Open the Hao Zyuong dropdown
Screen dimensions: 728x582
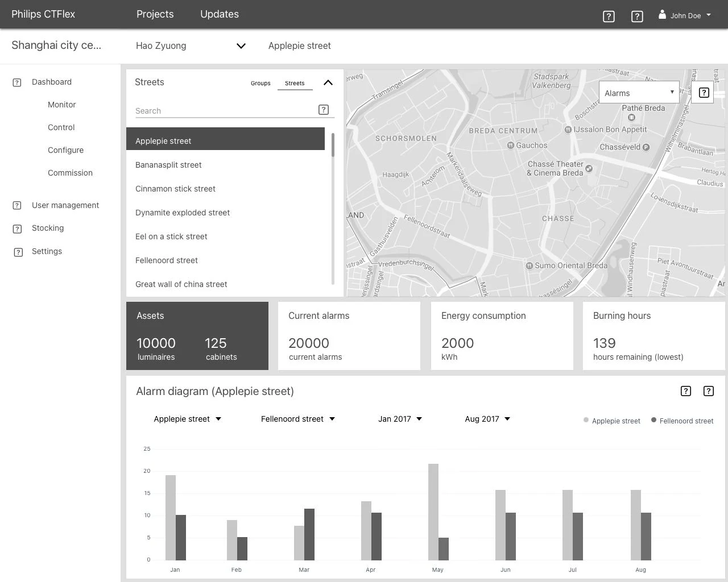pyautogui.click(x=191, y=45)
